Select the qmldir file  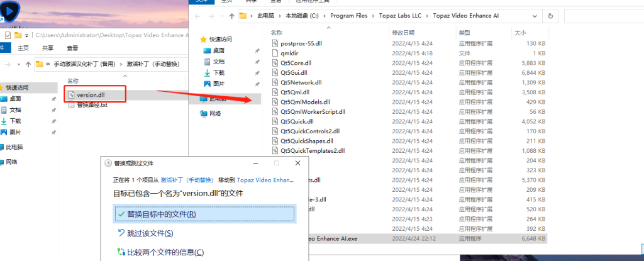(x=286, y=53)
